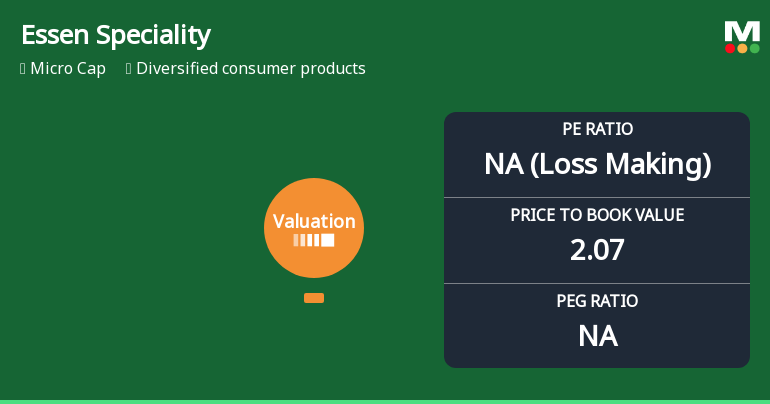Click the NA (Loss Making) value

pyautogui.click(x=597, y=164)
